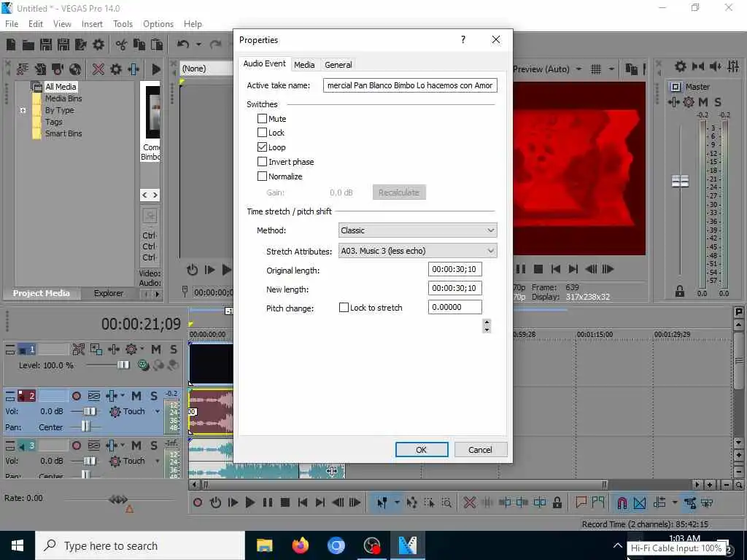Click the Media FX icon in Project Media
Screen dimensions: 747x560
point(116,69)
